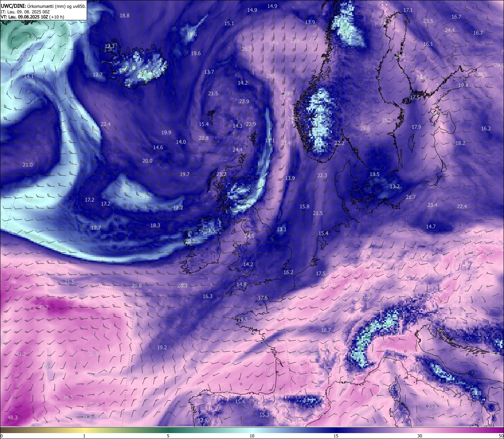Click the 13.7 value on the map
The image size is (504, 439).
(209, 72)
